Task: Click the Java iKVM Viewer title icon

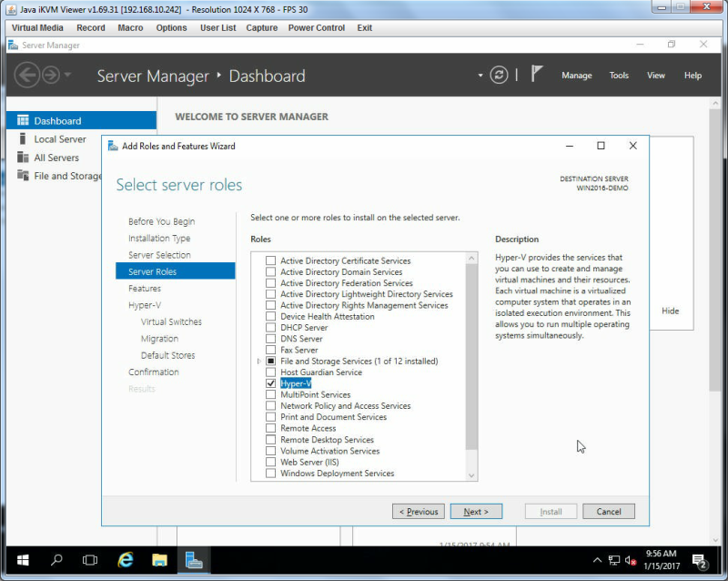Action: pos(12,9)
